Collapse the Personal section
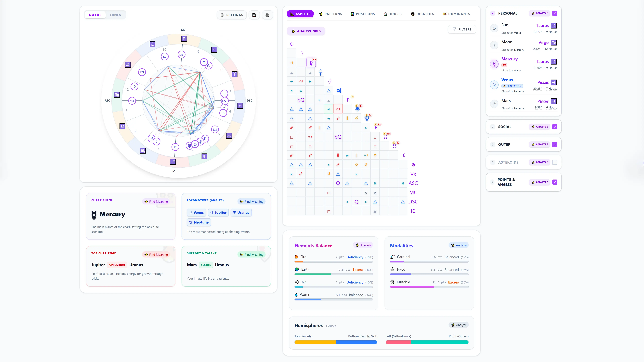The width and height of the screenshot is (644, 362). click(x=493, y=13)
